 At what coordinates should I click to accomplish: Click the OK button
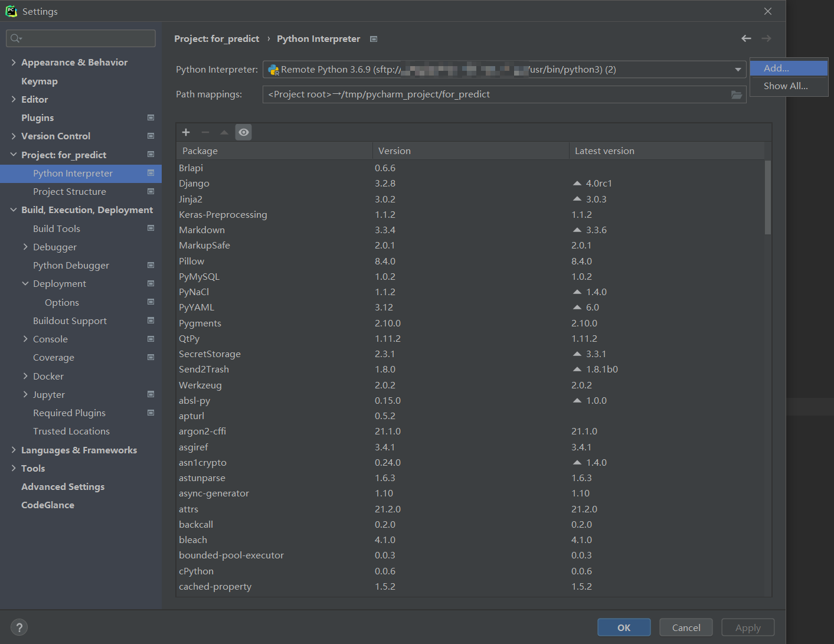click(x=624, y=627)
